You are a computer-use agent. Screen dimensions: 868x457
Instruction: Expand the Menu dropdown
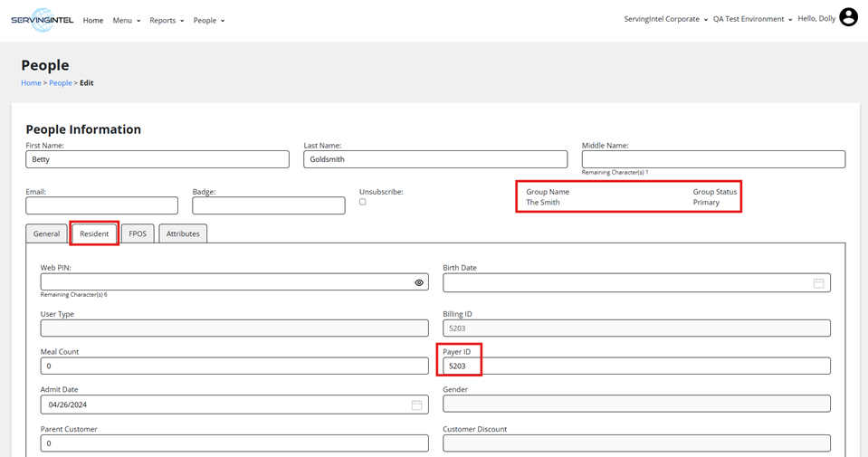pyautogui.click(x=126, y=20)
